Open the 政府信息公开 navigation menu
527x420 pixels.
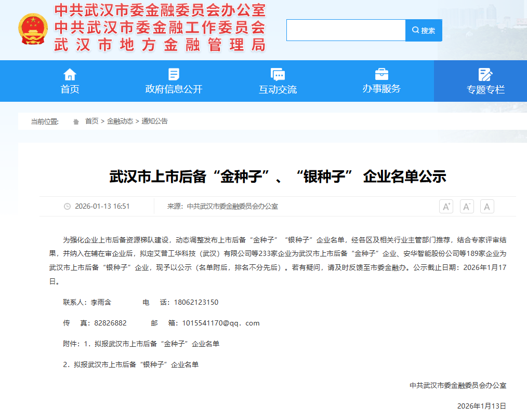[174, 89]
